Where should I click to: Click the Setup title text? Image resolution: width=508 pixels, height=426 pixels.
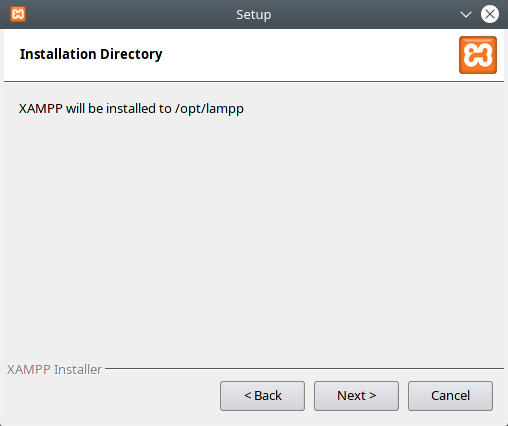tap(254, 15)
